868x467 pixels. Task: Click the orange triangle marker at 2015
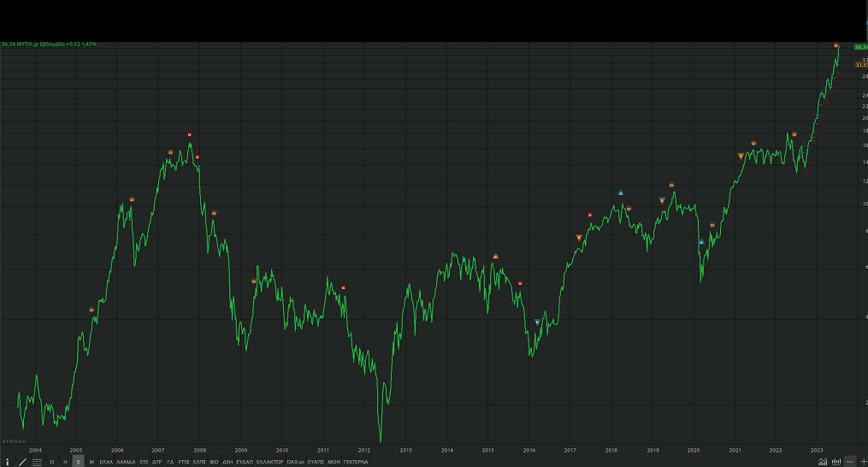495,256
